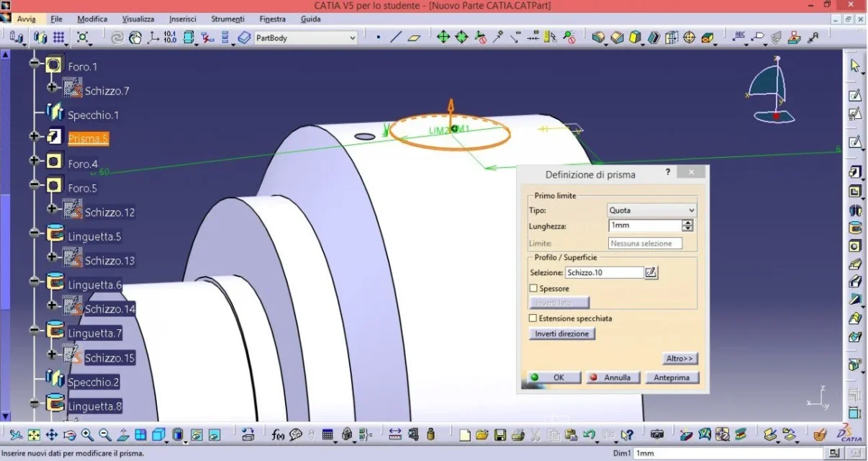
Task: Open the Strumenti menu
Action: point(227,19)
